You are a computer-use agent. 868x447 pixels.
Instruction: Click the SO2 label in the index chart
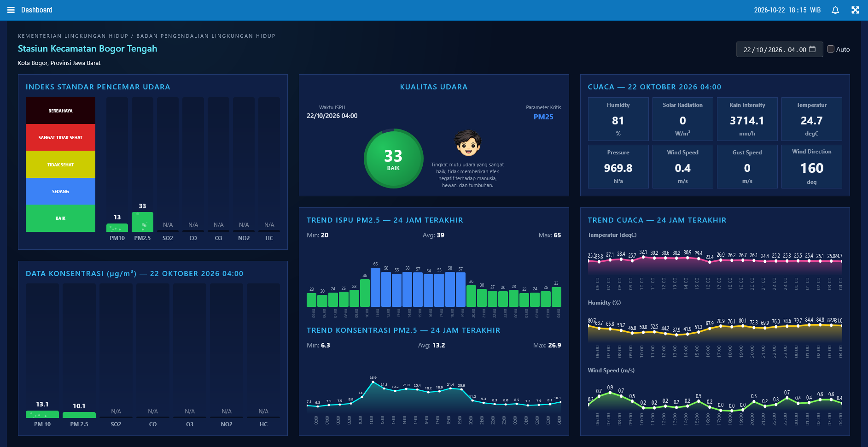click(168, 238)
